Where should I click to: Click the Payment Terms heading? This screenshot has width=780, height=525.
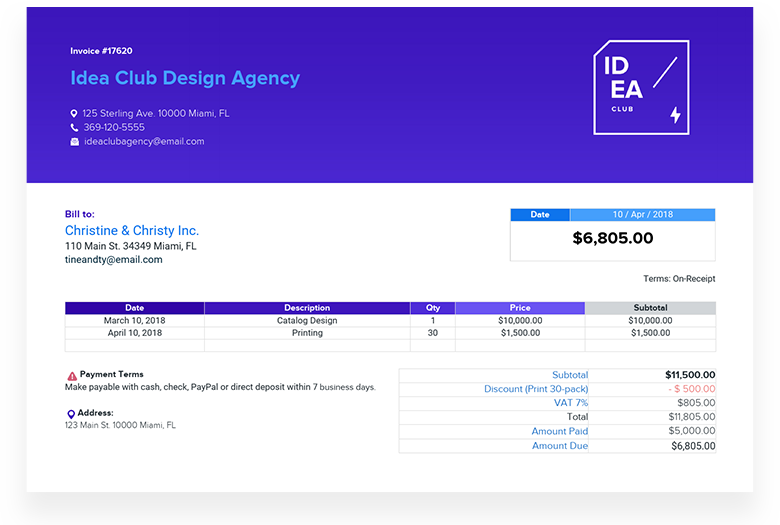pyautogui.click(x=111, y=374)
